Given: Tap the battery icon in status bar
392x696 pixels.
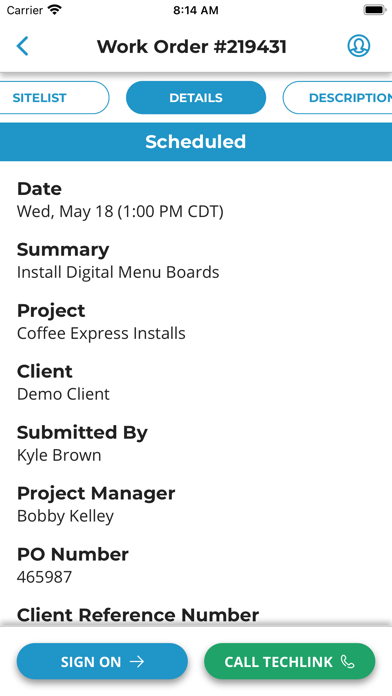Looking at the screenshot, I should 375,10.
